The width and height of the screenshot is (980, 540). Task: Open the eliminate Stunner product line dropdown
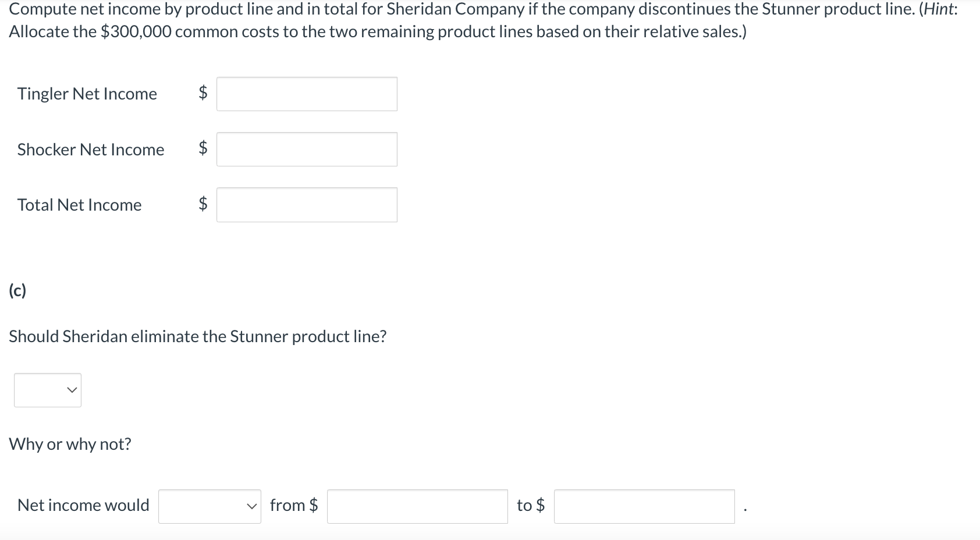tap(48, 390)
